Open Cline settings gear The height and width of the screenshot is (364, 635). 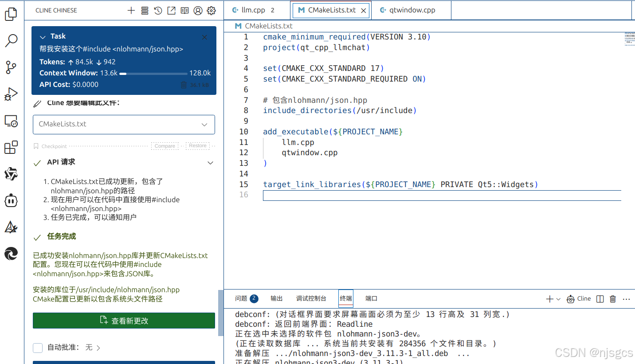click(211, 10)
